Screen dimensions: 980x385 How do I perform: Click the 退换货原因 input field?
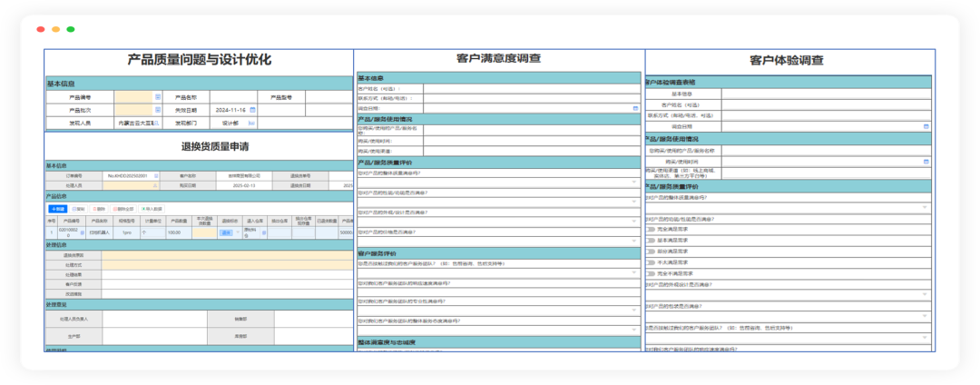coord(227,255)
